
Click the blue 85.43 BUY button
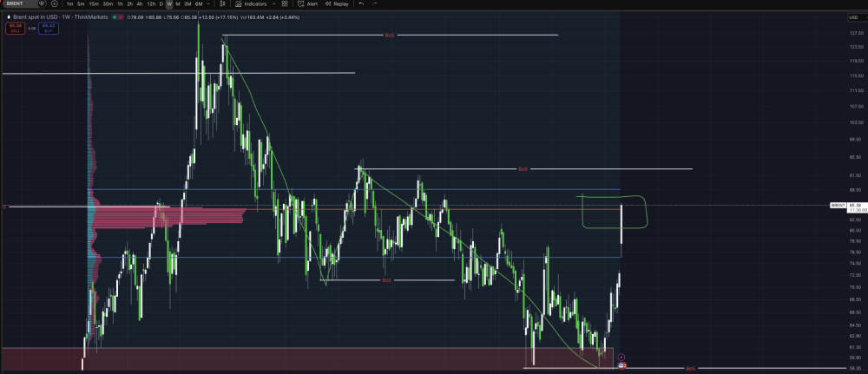[x=48, y=29]
